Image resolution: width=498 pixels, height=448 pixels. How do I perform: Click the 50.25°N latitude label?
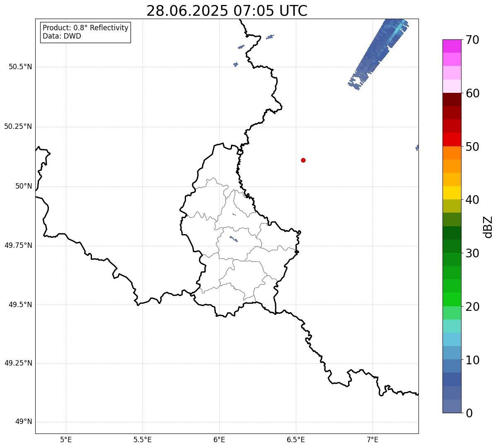18,126
